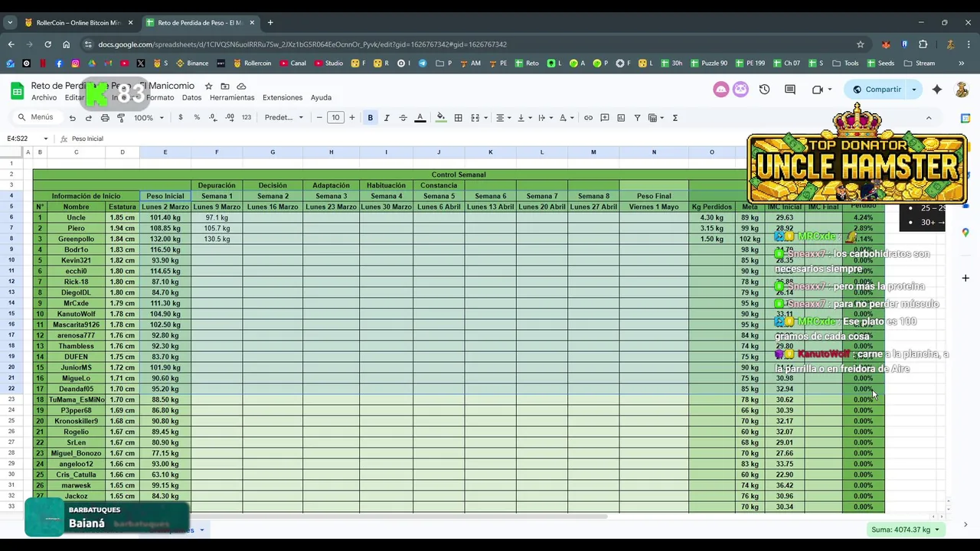Open Ayuda menu
Screen dimensions: 980x551
pos(321,98)
